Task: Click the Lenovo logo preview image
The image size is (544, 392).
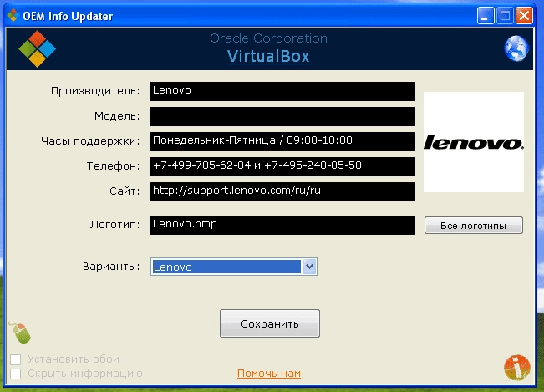Action: 474,142
